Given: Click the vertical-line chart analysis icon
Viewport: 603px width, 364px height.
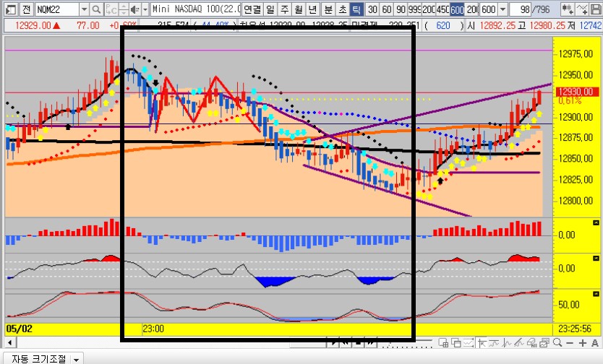Looking at the screenshot, I should click(507, 342).
